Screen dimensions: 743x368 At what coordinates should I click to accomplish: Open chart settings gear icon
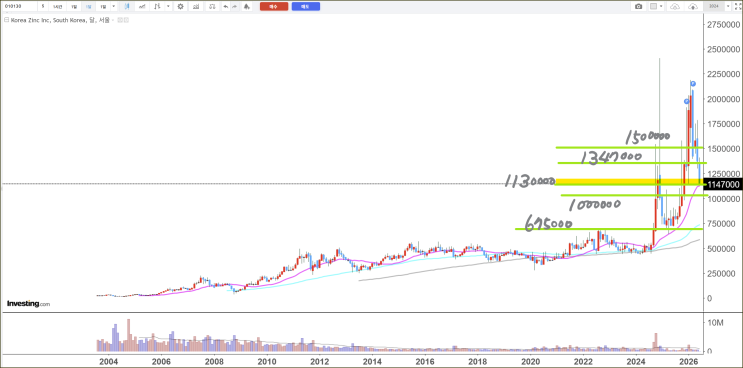click(x=181, y=6)
